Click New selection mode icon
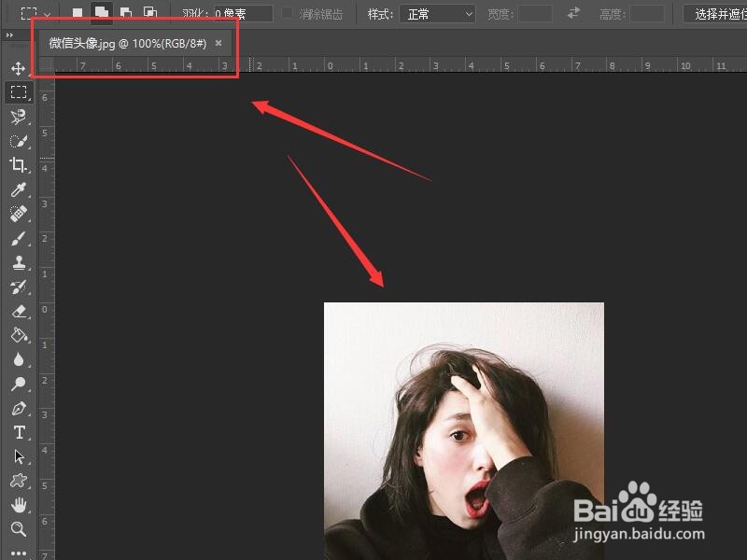The height and width of the screenshot is (560, 747). pos(78,13)
